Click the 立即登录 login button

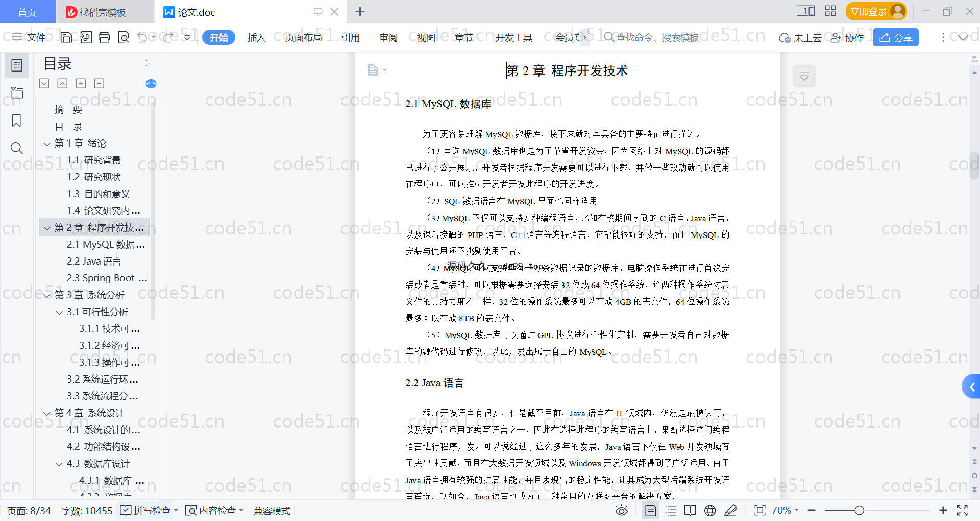(x=876, y=11)
